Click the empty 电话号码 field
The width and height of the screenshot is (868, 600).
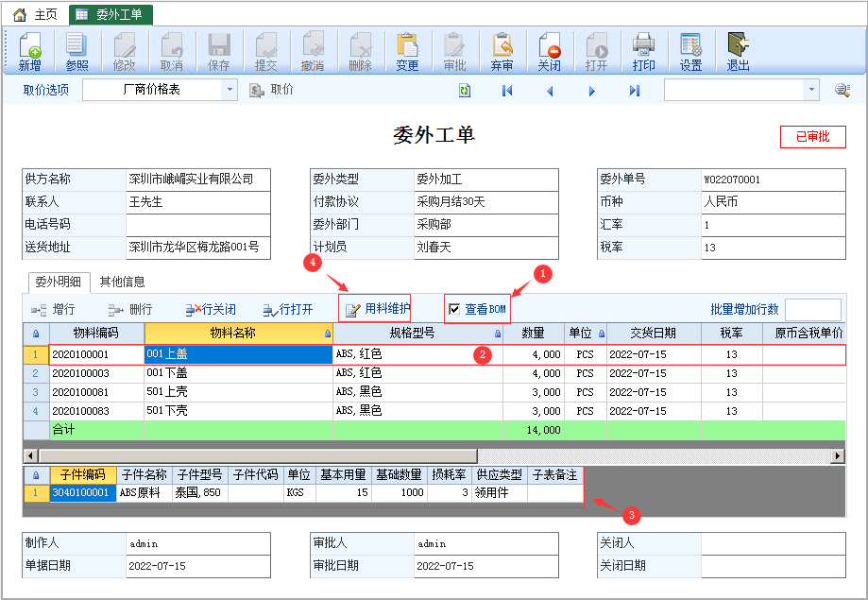(197, 225)
